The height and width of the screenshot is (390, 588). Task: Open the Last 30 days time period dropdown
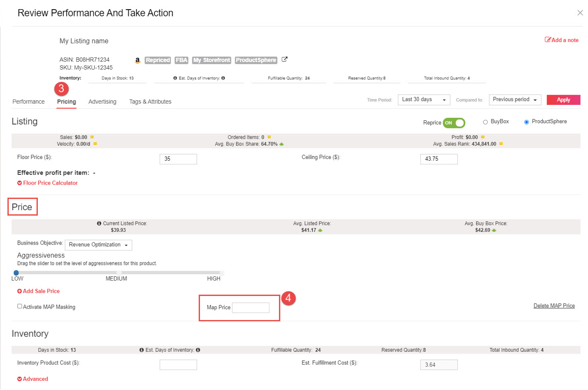tap(423, 99)
